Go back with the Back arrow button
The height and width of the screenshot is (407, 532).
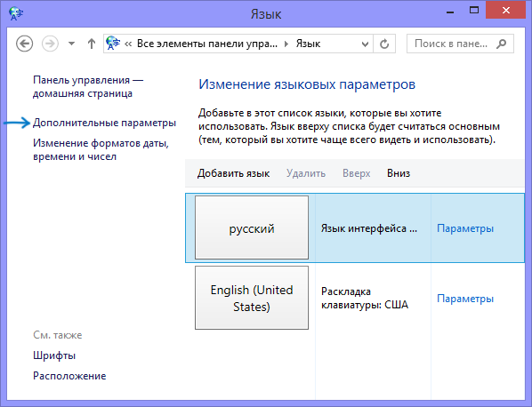click(x=24, y=44)
